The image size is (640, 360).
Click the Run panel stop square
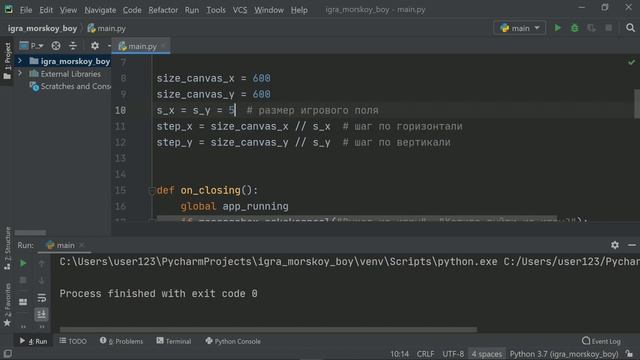[x=23, y=280]
